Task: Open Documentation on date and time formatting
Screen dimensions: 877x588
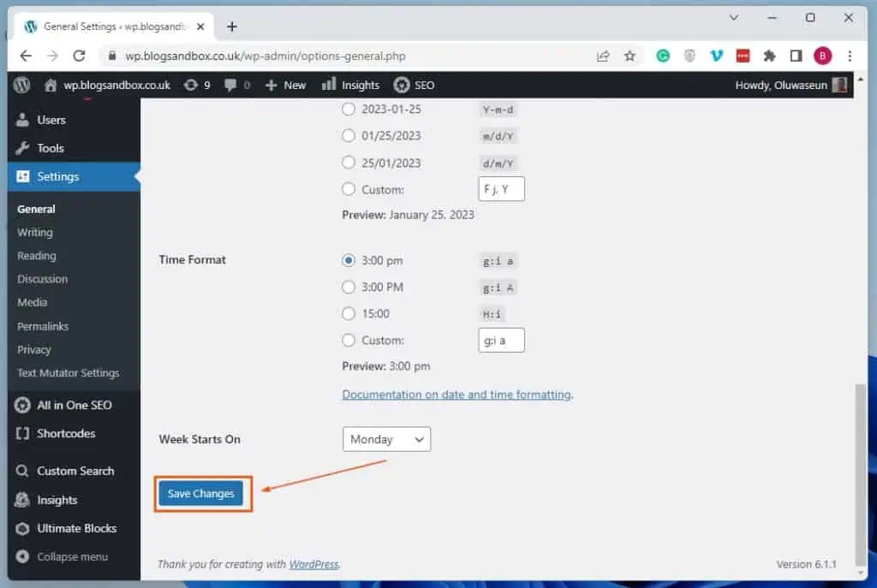Action: pos(456,395)
